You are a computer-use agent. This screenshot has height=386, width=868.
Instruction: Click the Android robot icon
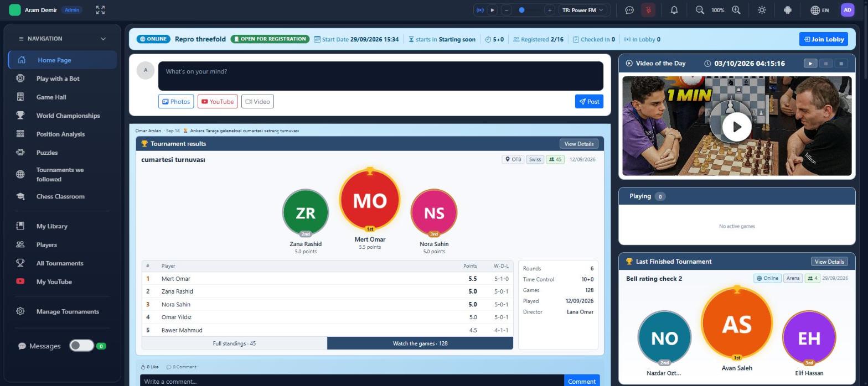[788, 10]
